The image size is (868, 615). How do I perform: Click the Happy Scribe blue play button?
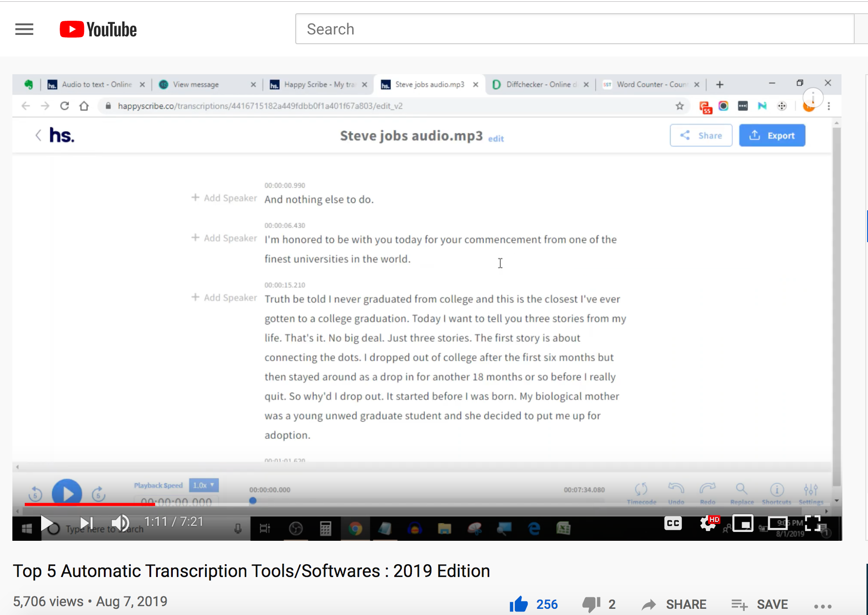pos(67,493)
